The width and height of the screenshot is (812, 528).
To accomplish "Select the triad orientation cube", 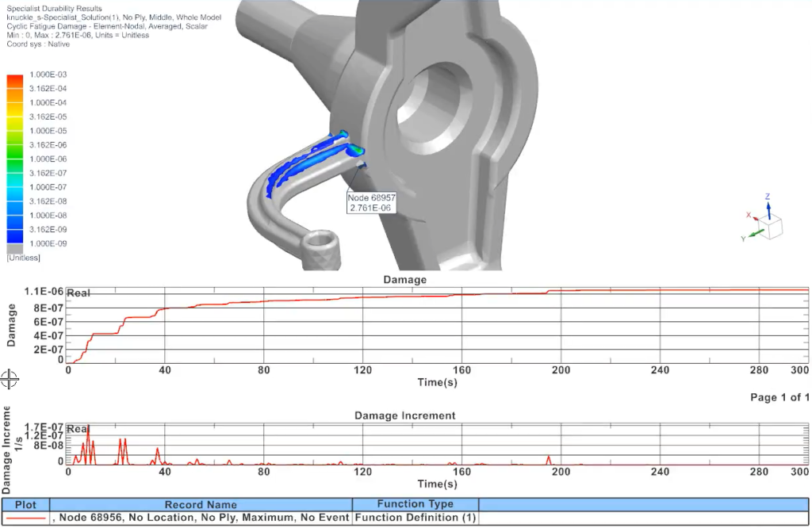I will (772, 228).
